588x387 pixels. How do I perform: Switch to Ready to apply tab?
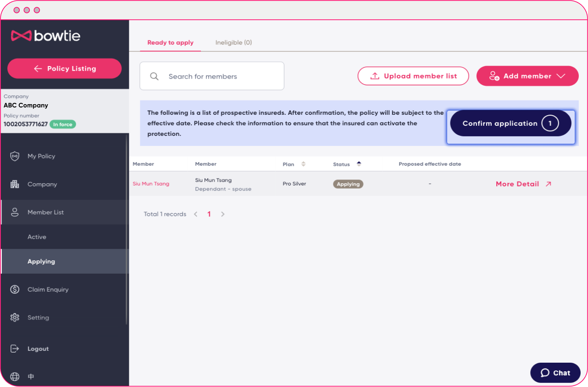(170, 43)
